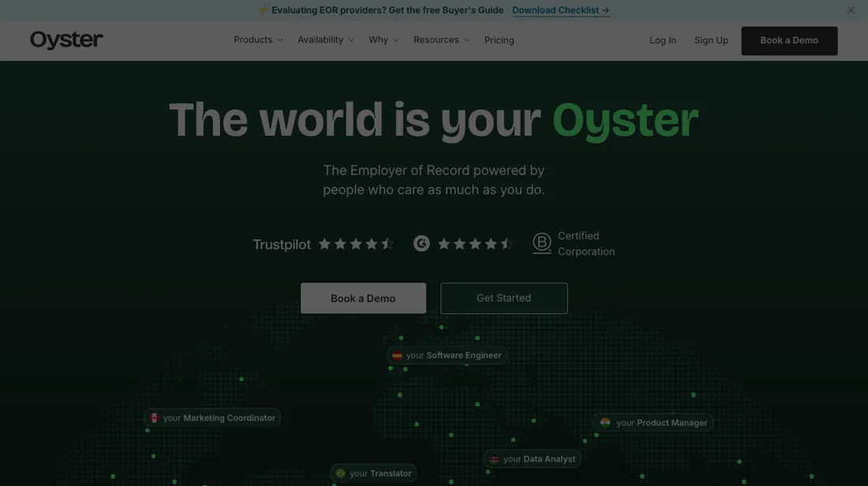Select the your Marketing Coordinator tag
This screenshot has height=486, width=868.
pyautogui.click(x=212, y=418)
